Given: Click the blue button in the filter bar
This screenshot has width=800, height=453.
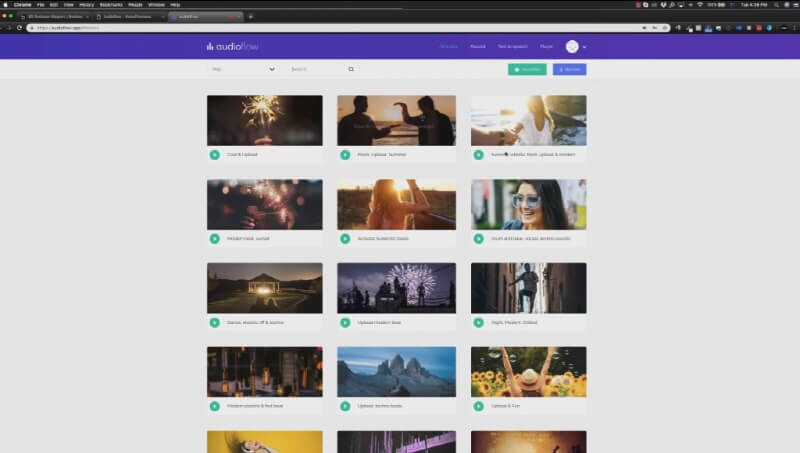Looking at the screenshot, I should [x=569, y=69].
